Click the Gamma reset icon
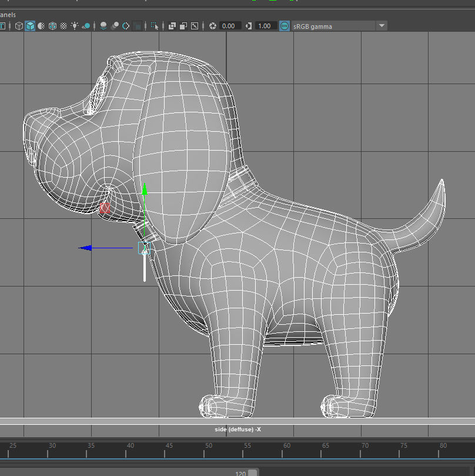The image size is (475, 476). click(x=249, y=26)
